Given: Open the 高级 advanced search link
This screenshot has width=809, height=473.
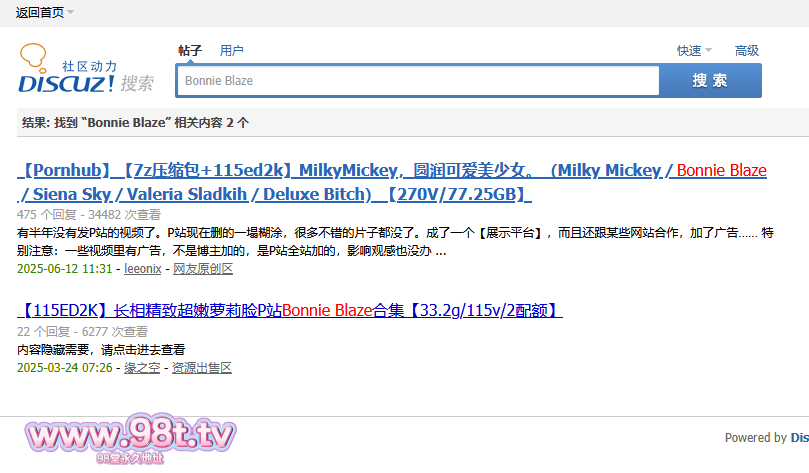Looking at the screenshot, I should (747, 51).
